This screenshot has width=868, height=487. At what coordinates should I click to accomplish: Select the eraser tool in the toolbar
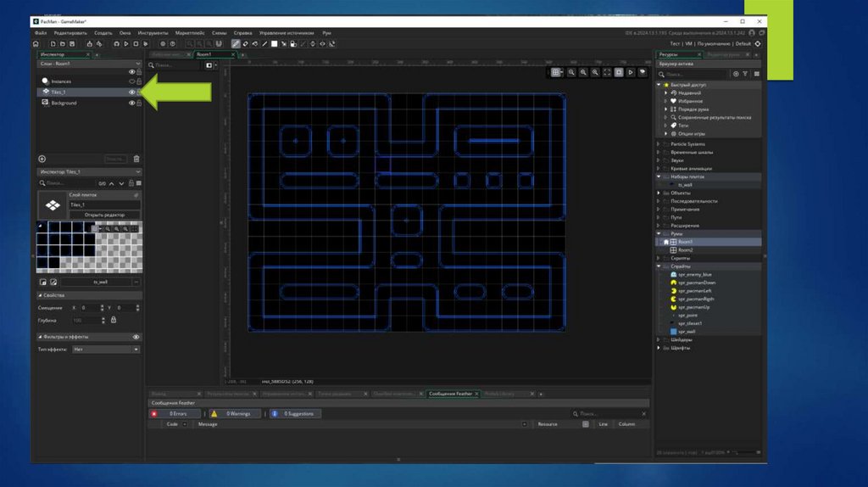coord(245,43)
